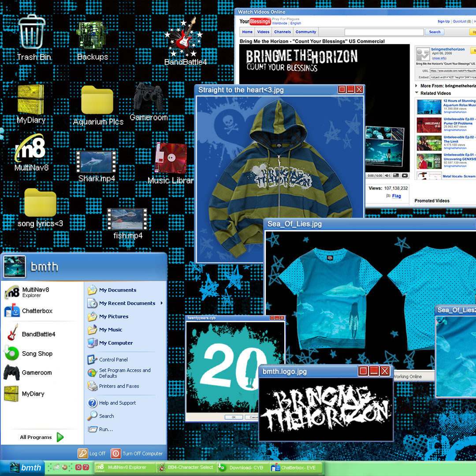Expand My Recent Documents submenu arrow
The height and width of the screenshot is (476, 476).
click(x=161, y=303)
